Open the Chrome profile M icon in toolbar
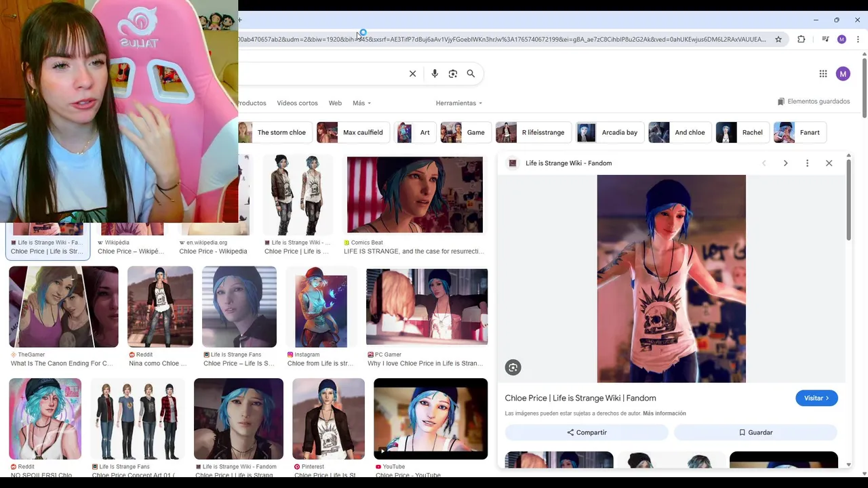 [842, 39]
